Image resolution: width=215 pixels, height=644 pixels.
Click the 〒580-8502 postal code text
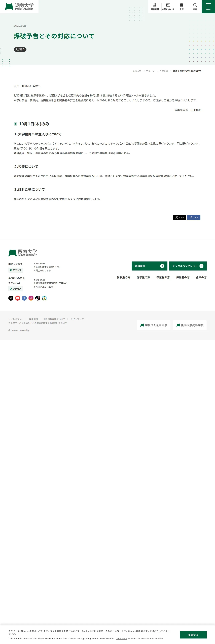39,263
